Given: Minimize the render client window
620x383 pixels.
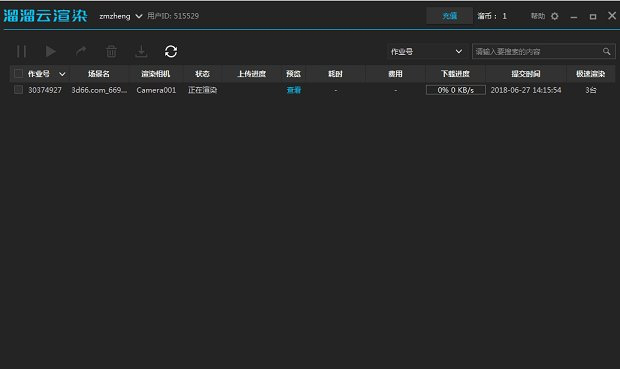Looking at the screenshot, I should click(x=574, y=16).
